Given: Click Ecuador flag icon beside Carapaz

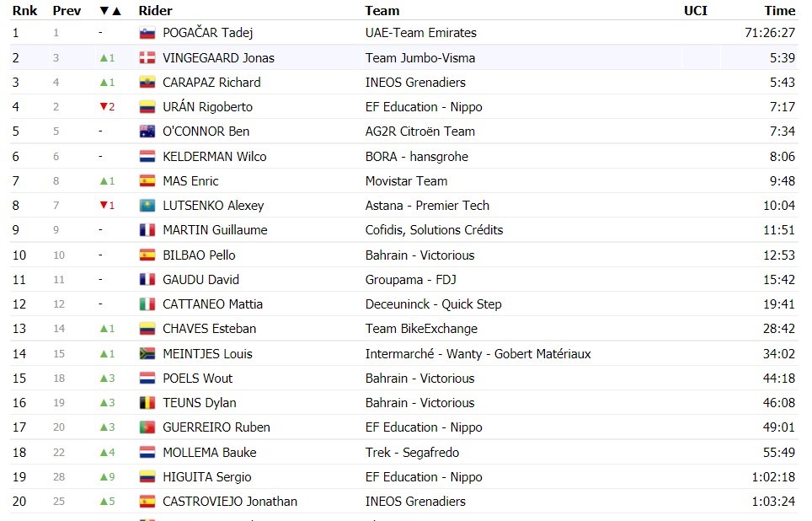Looking at the screenshot, I should [x=147, y=83].
